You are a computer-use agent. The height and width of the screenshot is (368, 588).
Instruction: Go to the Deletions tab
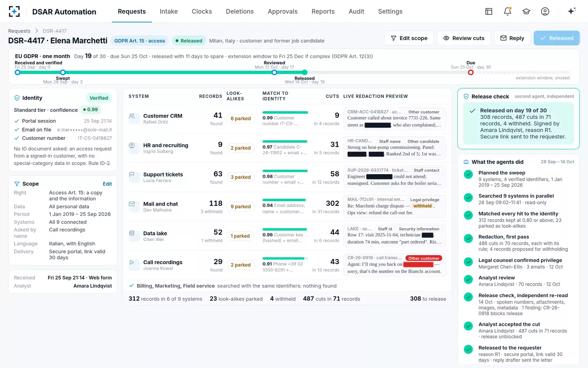240,11
